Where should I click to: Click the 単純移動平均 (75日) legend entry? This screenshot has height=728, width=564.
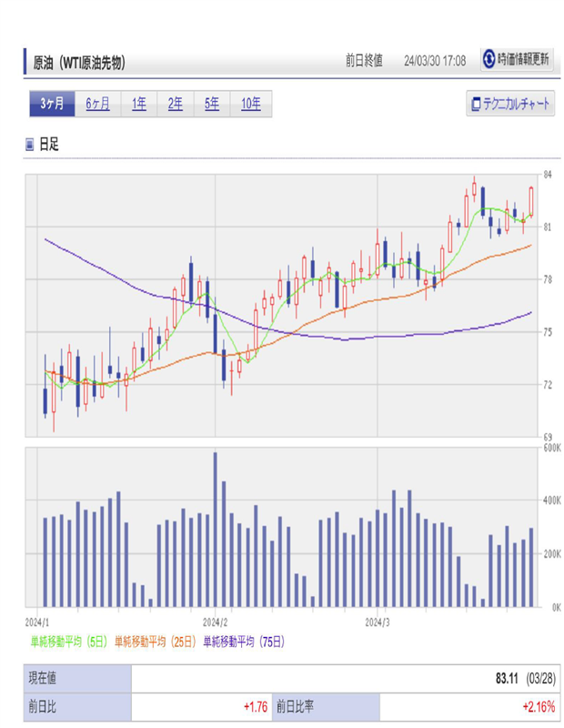(244, 642)
